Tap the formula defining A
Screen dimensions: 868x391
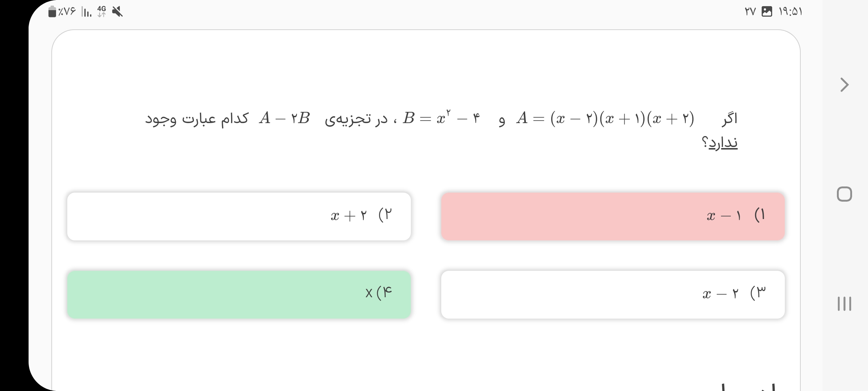605,118
